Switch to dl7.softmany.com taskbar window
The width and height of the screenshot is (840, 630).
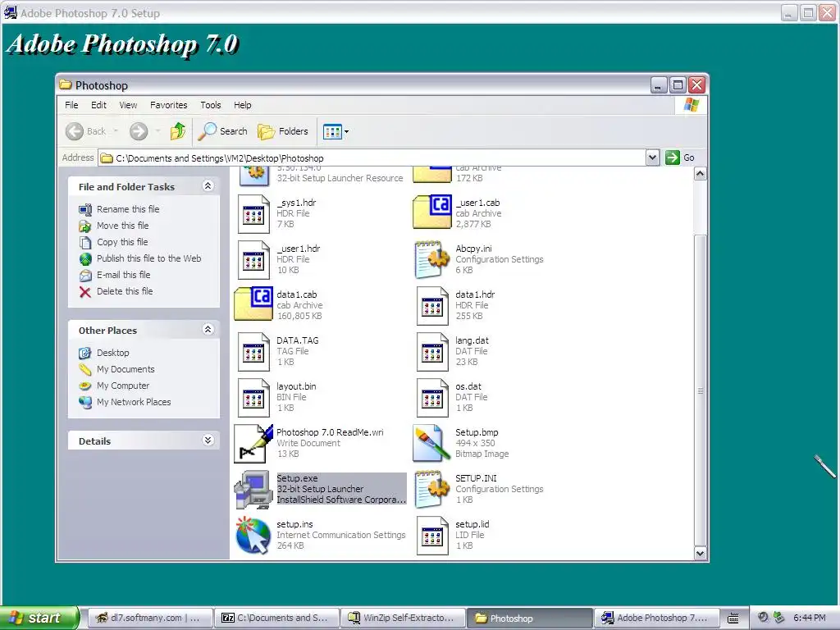[x=149, y=618]
